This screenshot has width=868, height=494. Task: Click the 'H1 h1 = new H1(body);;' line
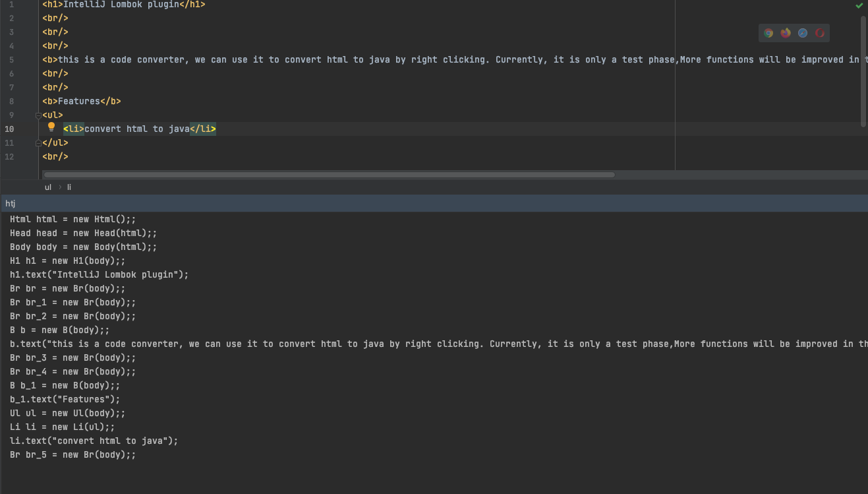pos(68,261)
